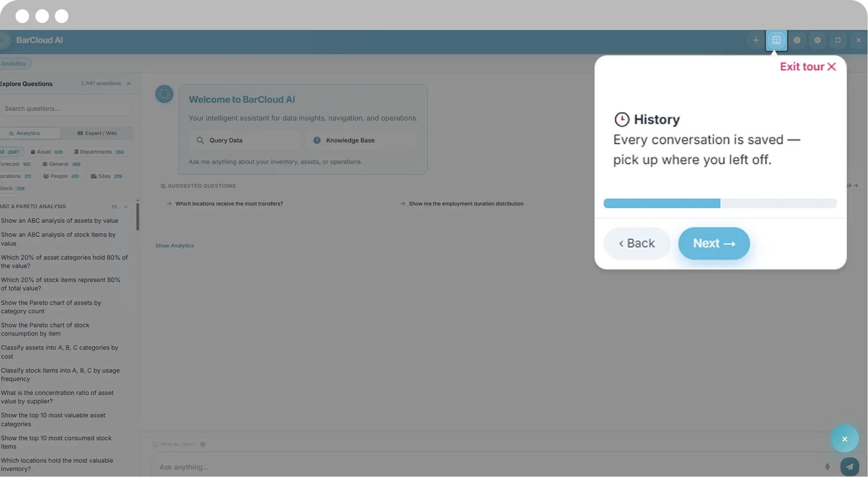Switch to the Expert / Wiki tab

click(x=97, y=133)
